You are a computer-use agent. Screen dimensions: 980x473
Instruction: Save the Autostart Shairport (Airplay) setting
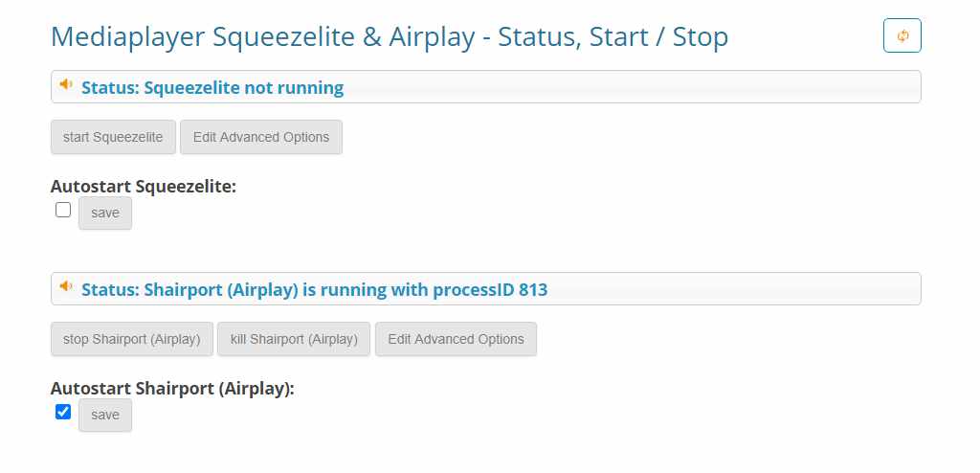[105, 415]
